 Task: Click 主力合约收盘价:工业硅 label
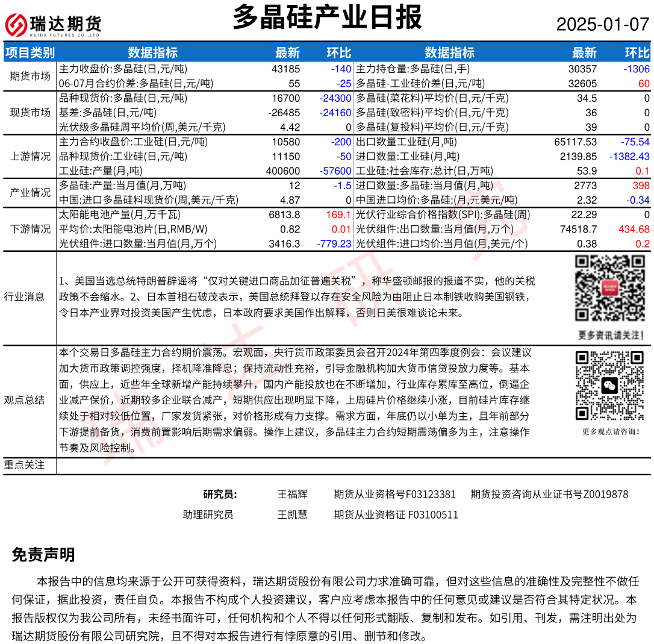coord(133,142)
